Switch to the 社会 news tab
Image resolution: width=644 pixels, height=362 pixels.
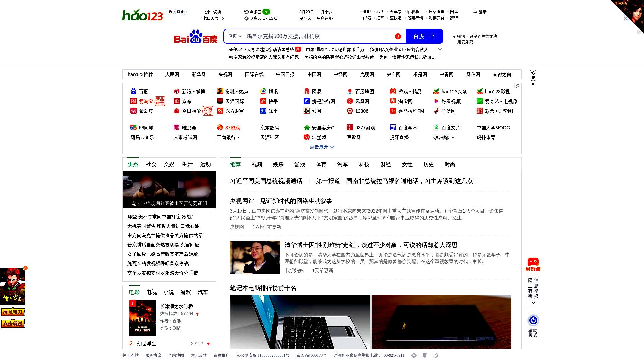[151, 164]
